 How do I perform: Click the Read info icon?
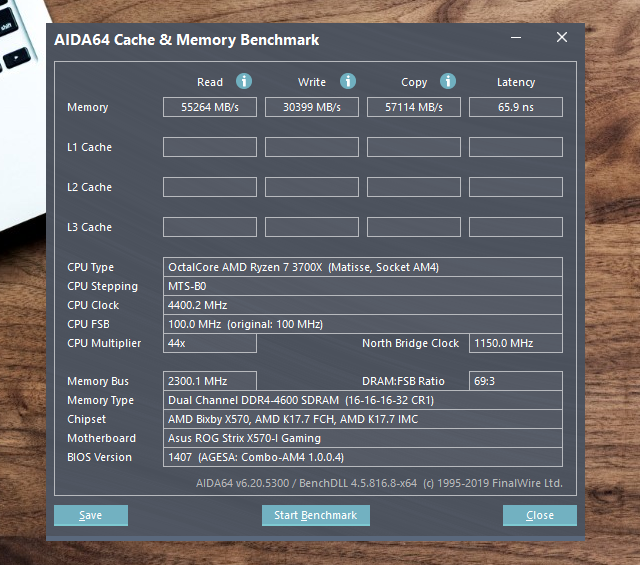click(244, 81)
